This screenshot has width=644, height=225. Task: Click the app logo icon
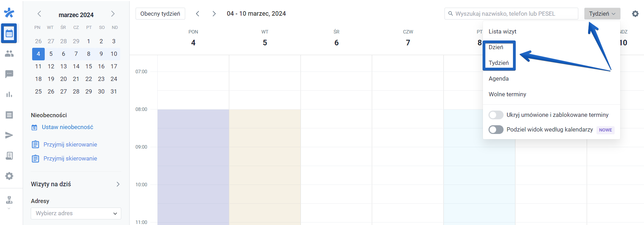tap(9, 13)
